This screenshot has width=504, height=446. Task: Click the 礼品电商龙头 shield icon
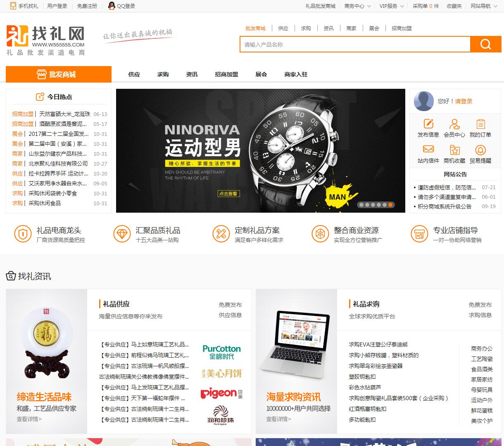[x=23, y=234]
